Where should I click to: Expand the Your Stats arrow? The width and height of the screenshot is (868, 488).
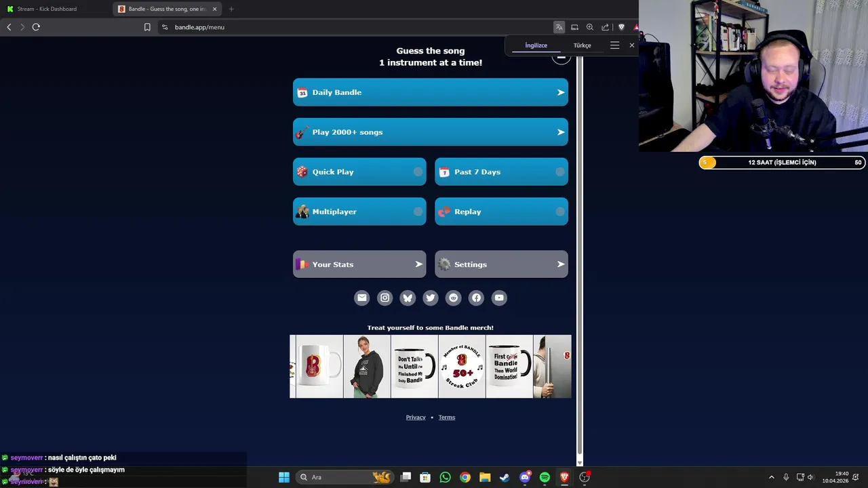[x=419, y=264]
